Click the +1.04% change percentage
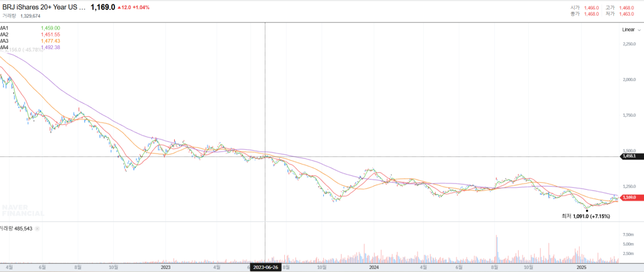644x272 pixels. pyautogui.click(x=141, y=8)
